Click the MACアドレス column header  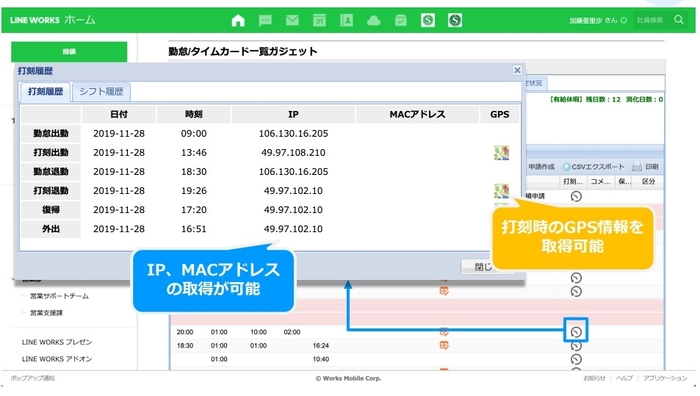pyautogui.click(x=417, y=114)
